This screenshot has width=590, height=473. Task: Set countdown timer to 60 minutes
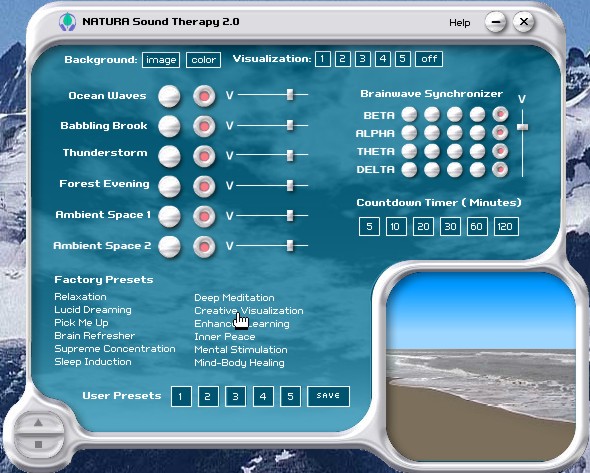[477, 226]
